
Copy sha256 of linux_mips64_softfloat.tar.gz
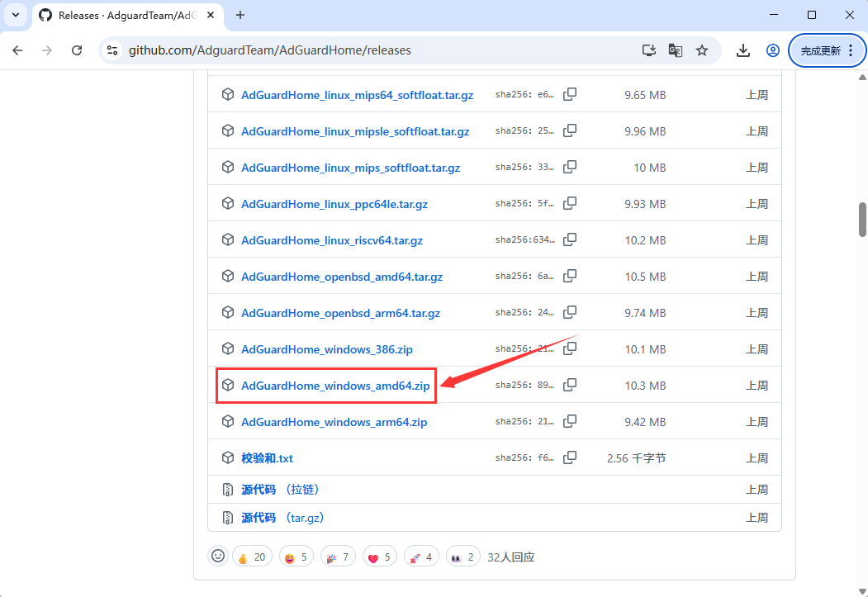pyautogui.click(x=570, y=95)
